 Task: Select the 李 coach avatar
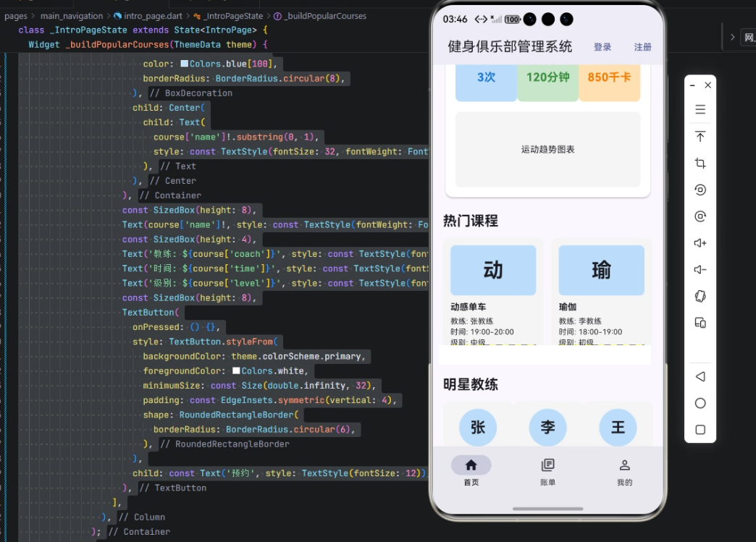(x=547, y=428)
